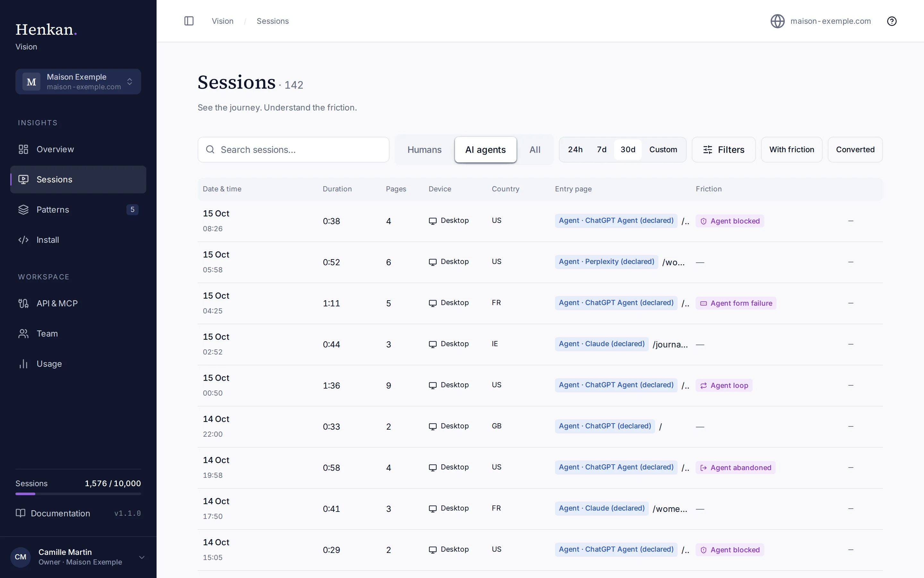Click the globe icon beside maison-exemple.com
Screen dimensions: 924x578
coord(777,21)
